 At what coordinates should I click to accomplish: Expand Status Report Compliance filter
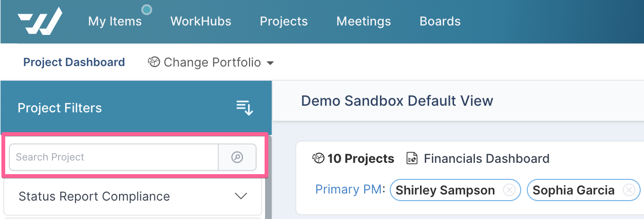pyautogui.click(x=132, y=196)
